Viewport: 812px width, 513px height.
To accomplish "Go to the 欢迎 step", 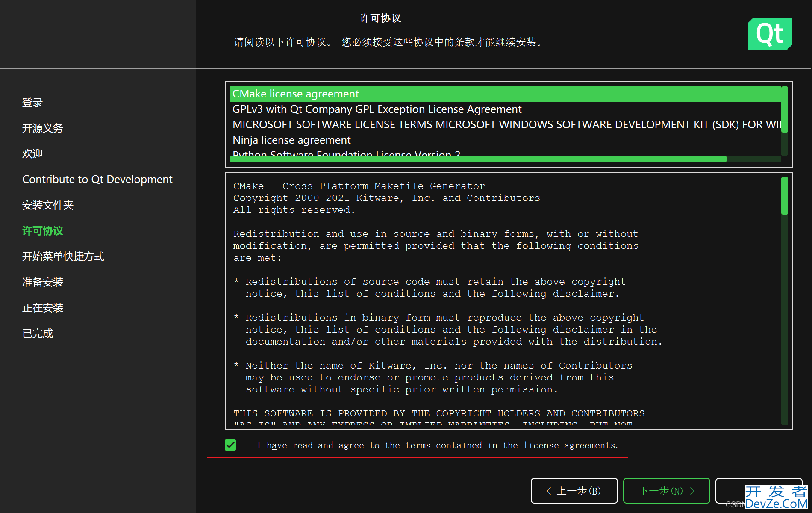I will pyautogui.click(x=33, y=154).
